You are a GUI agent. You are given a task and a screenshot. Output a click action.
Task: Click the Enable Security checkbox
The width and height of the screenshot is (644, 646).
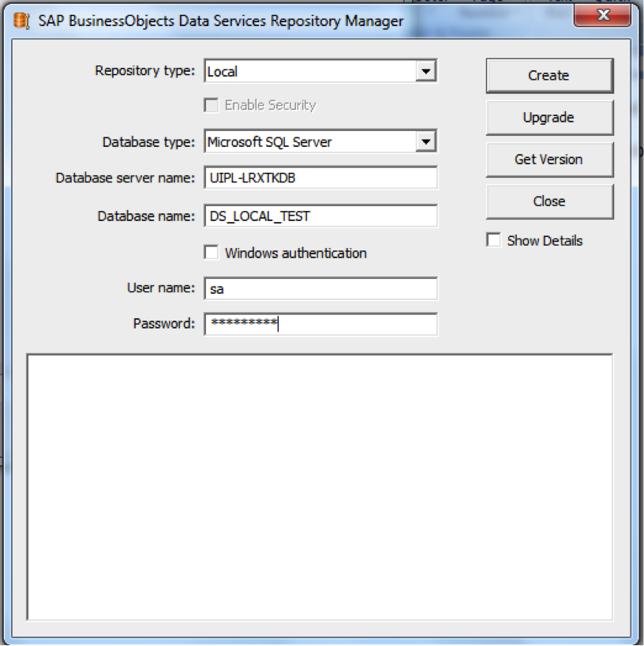coord(212,105)
